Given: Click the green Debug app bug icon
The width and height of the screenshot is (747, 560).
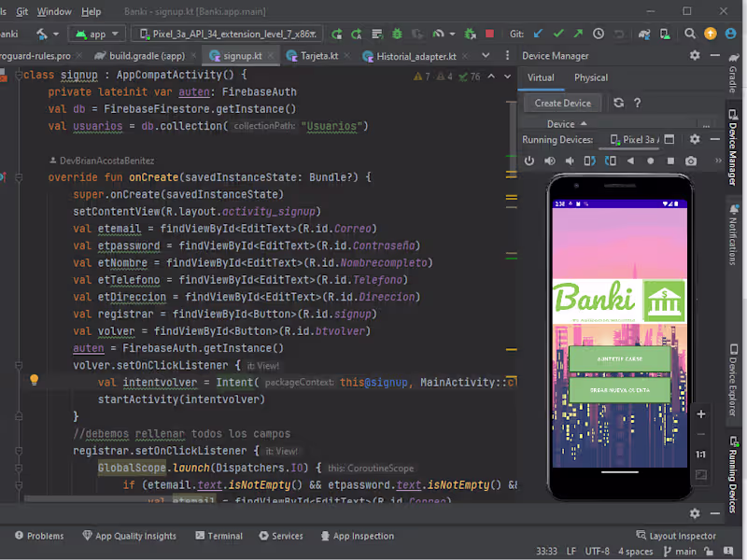Looking at the screenshot, I should click(x=397, y=34).
